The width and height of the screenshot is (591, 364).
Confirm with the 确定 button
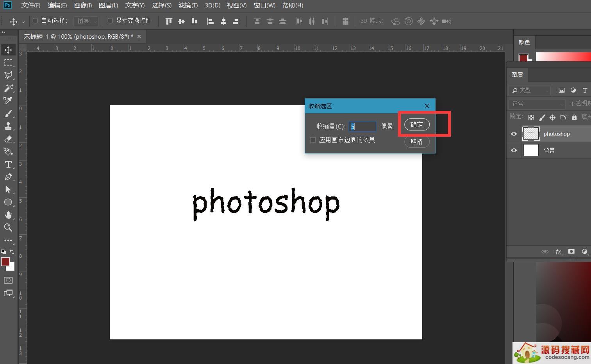click(x=417, y=125)
